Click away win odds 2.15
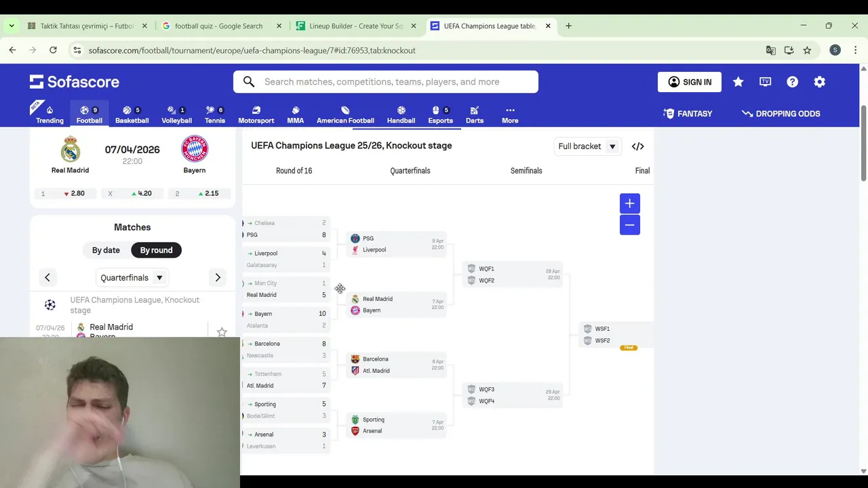The height and width of the screenshot is (488, 868). [x=199, y=193]
